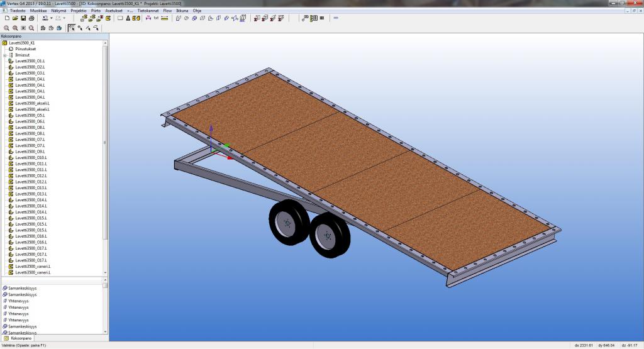Click the assembly tree scroll down arrow
This screenshot has width=644, height=349.
click(105, 273)
